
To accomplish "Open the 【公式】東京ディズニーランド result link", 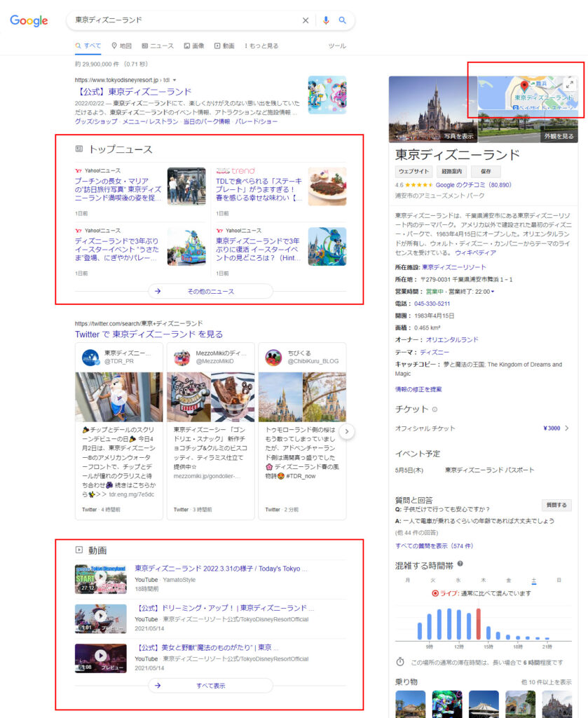I will tap(133, 91).
